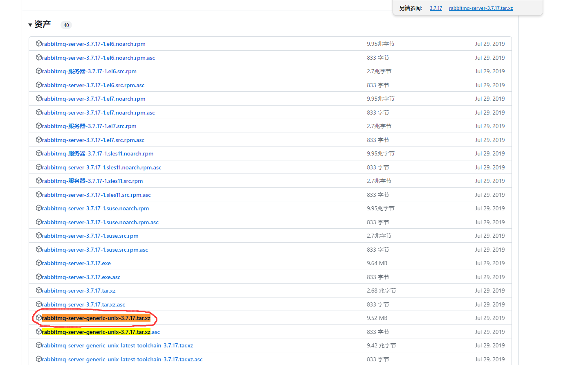The width and height of the screenshot is (588, 365).
Task: Click package icon beside rabbitmq-server-3.7.17-1.el6.noarch.rpm
Action: click(x=39, y=43)
